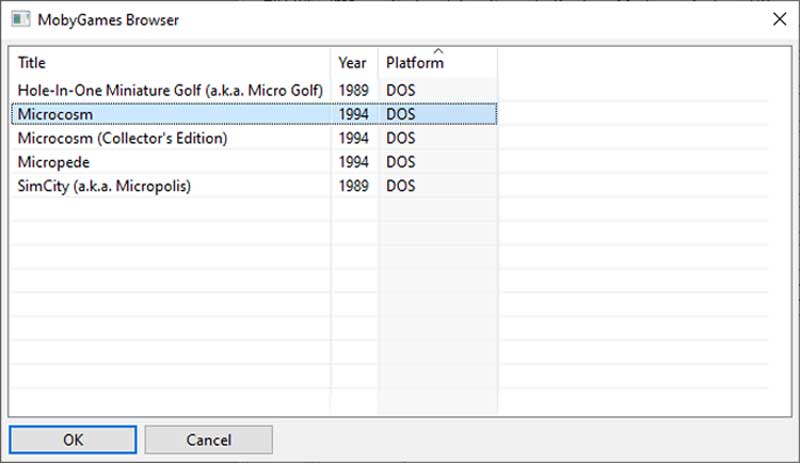
Task: Click DOS platform cell of SimCity
Action: click(x=401, y=186)
